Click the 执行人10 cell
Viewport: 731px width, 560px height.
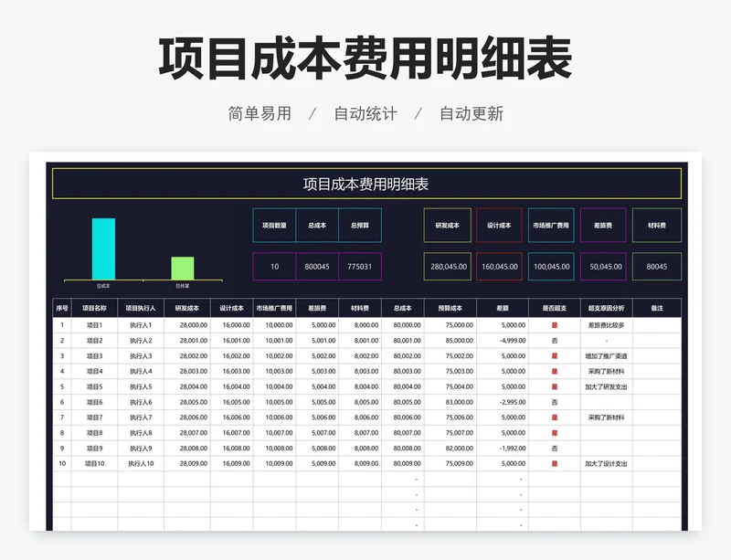click(x=141, y=463)
